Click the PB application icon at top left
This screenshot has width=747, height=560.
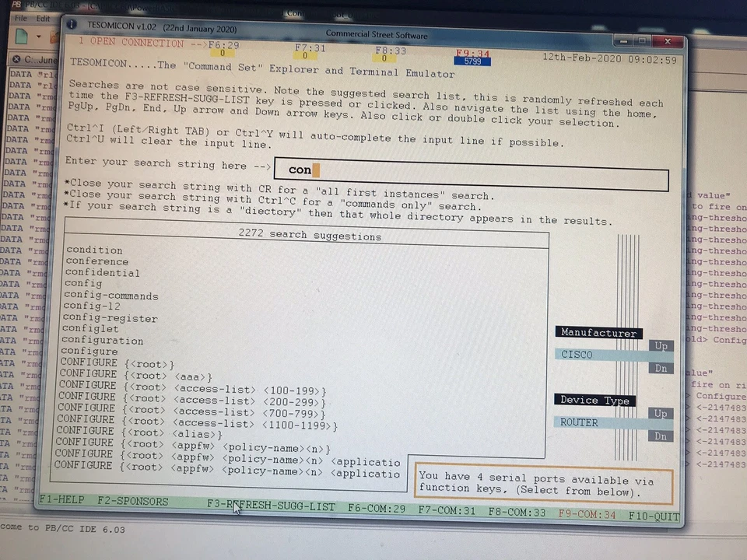16,4
